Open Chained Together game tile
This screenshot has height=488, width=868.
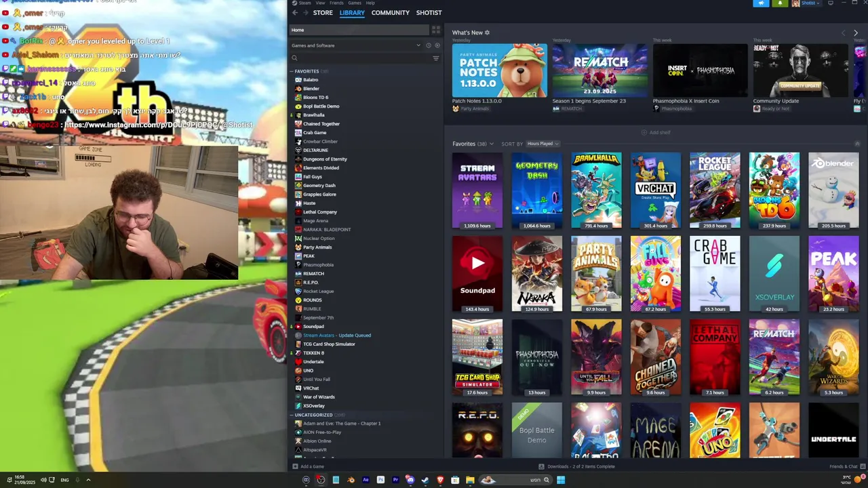(656, 357)
